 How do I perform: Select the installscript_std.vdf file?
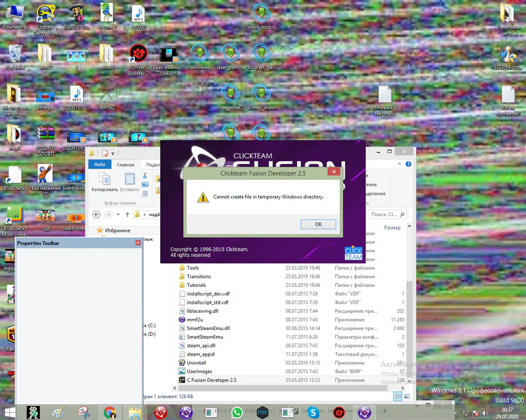tap(207, 303)
